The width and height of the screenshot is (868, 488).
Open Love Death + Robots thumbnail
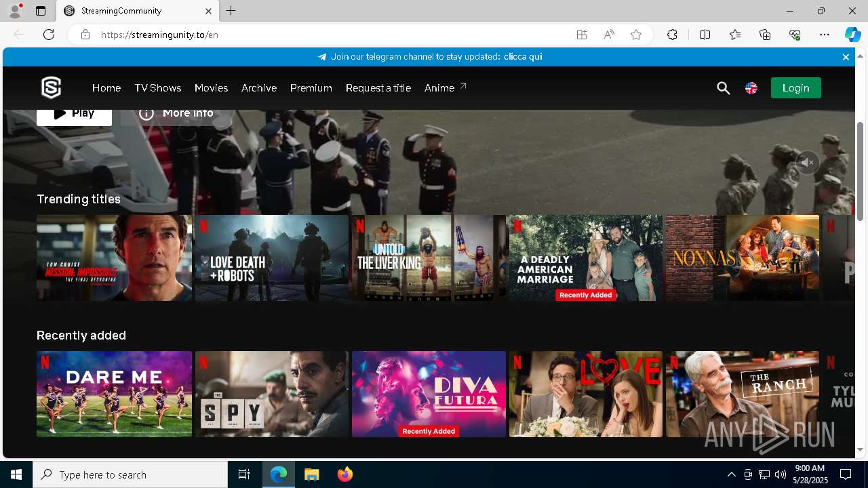(272, 258)
